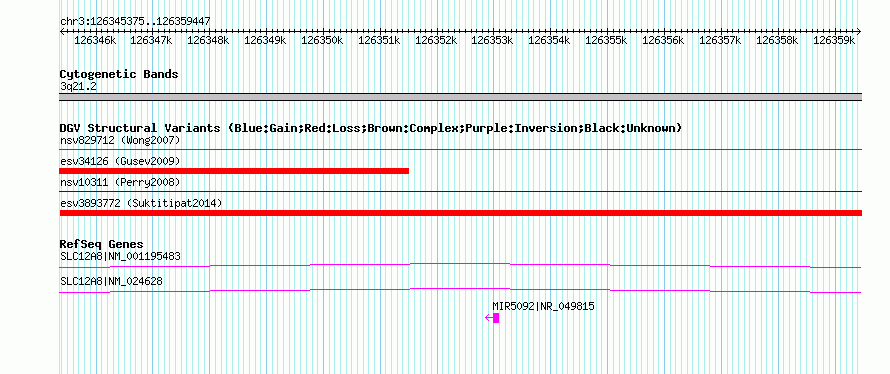890x374 pixels.
Task: Click the 3q21.2 band label
Action: [78, 86]
